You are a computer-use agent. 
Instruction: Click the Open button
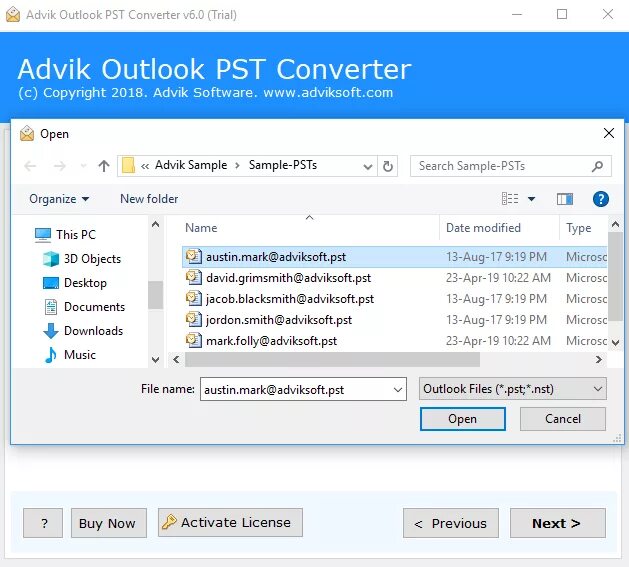(x=463, y=419)
